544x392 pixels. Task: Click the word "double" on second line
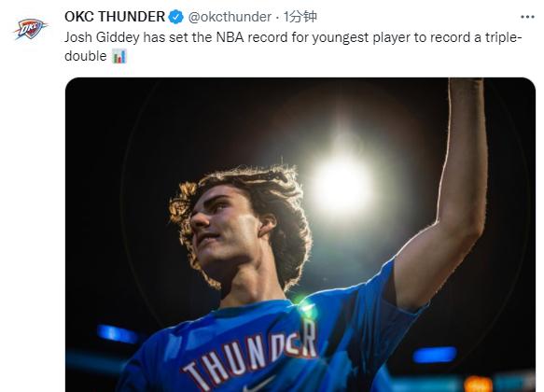(x=86, y=56)
